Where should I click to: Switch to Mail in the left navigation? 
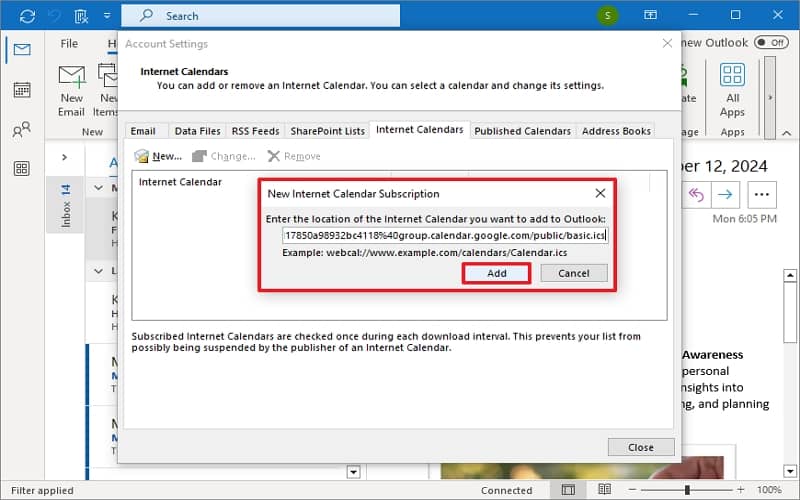point(22,49)
